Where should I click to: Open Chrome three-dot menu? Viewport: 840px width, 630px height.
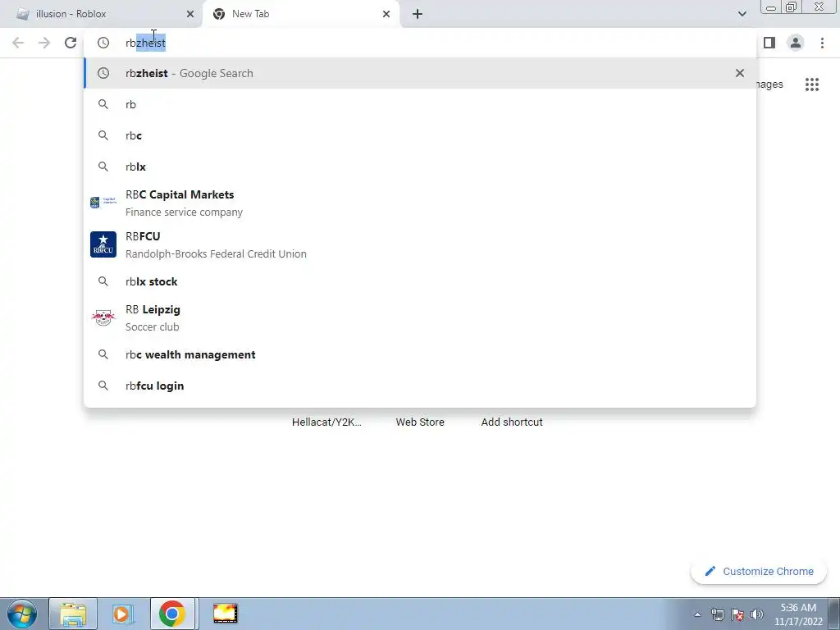(x=822, y=43)
